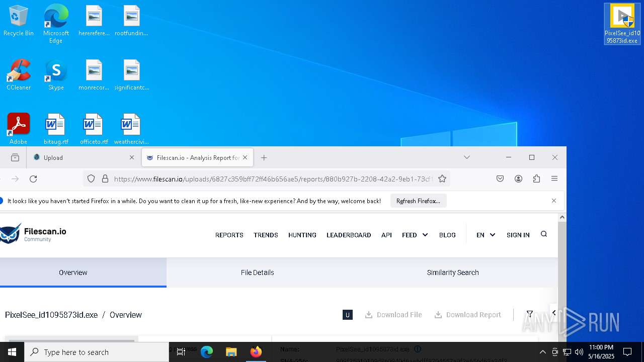Viewport: 644px width, 362px height.
Task: Open Firefox tab overview (list all tabs) icon
Action: point(15,157)
